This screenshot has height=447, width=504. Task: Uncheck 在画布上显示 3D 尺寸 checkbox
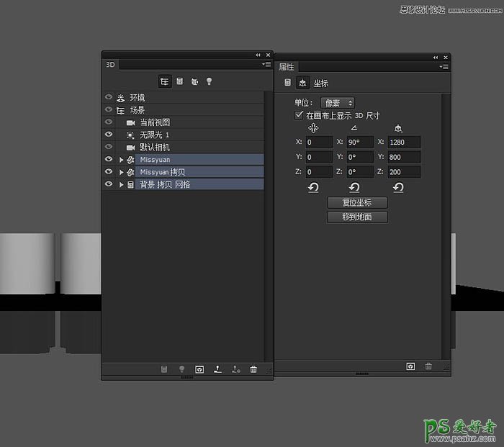click(300, 115)
